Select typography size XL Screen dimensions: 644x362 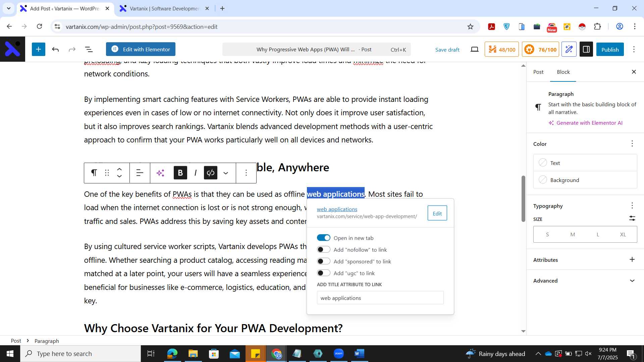(623, 234)
